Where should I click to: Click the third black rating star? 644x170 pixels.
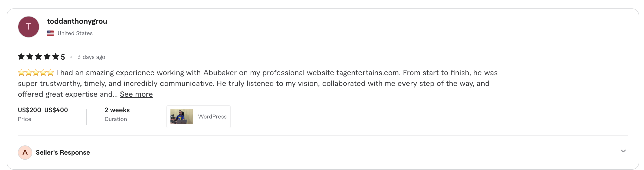click(38, 57)
